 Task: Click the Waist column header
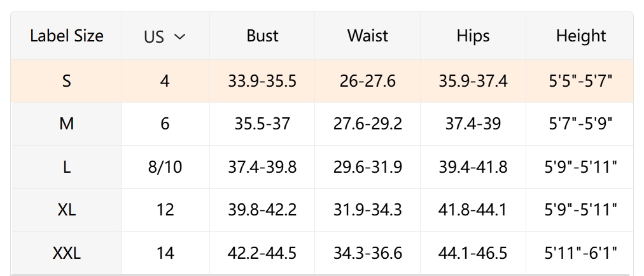pos(367,36)
